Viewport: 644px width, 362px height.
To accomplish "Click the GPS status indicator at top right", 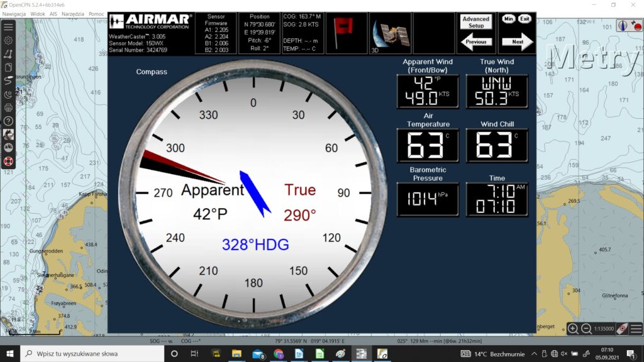I will pos(636,25).
